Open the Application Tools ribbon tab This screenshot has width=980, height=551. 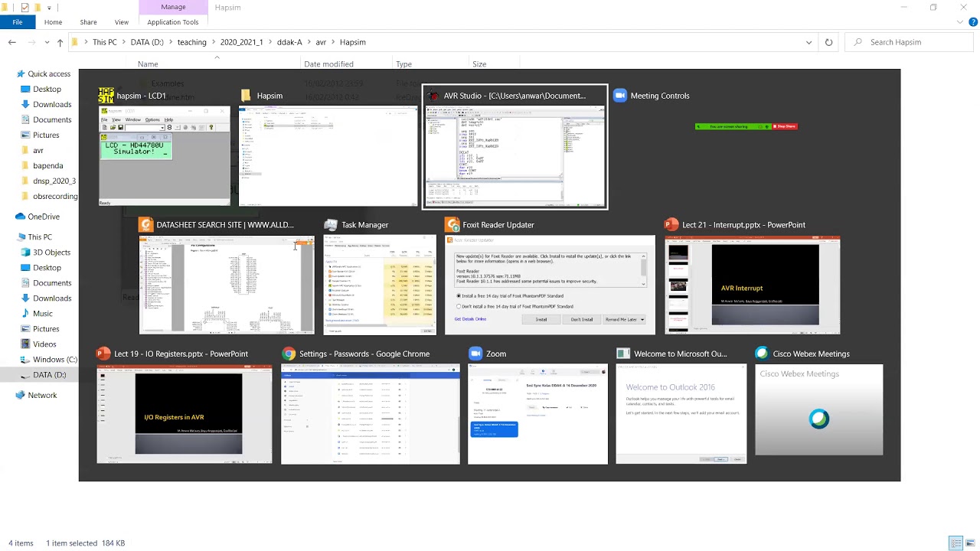[x=173, y=22]
